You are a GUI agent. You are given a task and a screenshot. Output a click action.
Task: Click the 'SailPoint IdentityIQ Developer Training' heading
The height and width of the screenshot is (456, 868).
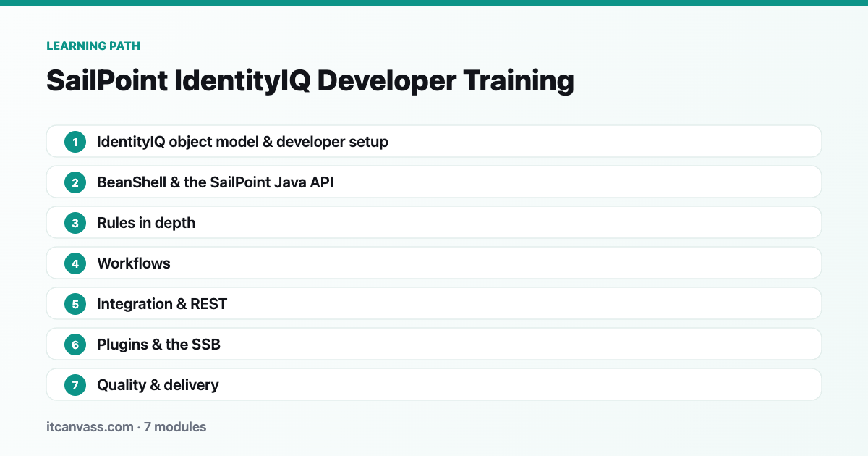point(310,80)
